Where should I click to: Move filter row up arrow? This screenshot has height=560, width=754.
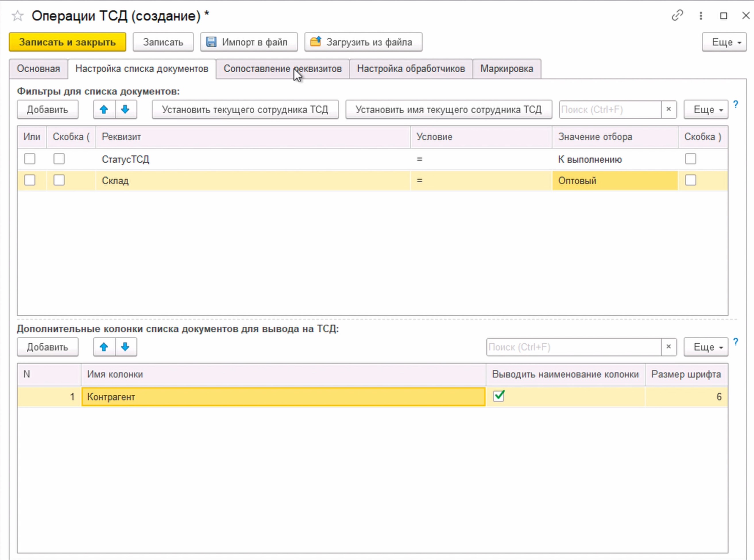click(x=104, y=110)
